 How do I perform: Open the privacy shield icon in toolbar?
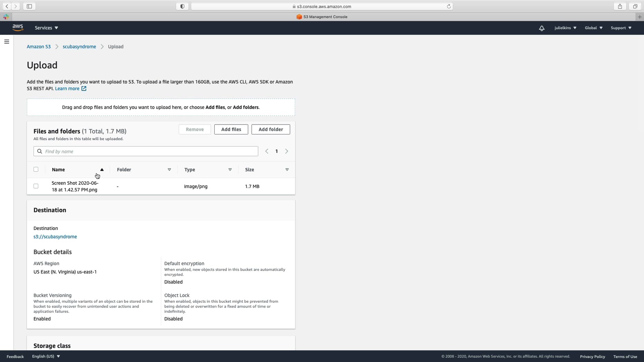pyautogui.click(x=182, y=6)
